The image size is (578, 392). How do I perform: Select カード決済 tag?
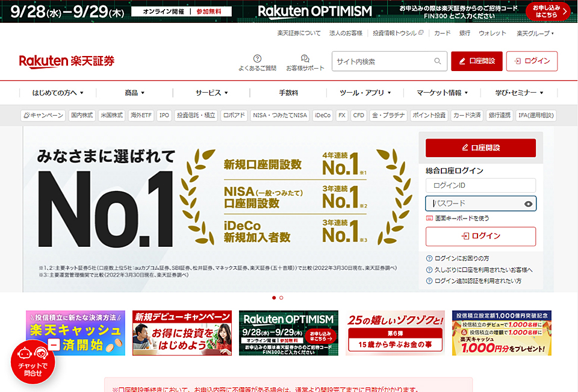pos(467,116)
